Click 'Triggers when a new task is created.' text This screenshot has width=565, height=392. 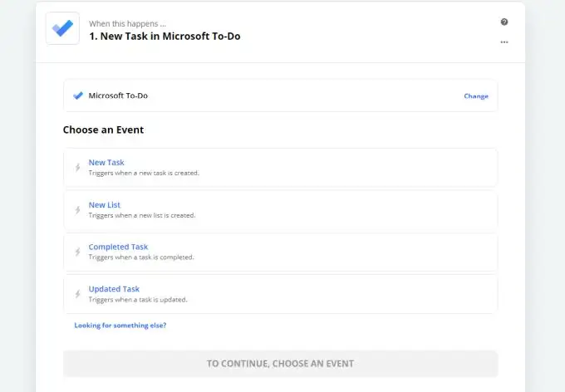[144, 173]
